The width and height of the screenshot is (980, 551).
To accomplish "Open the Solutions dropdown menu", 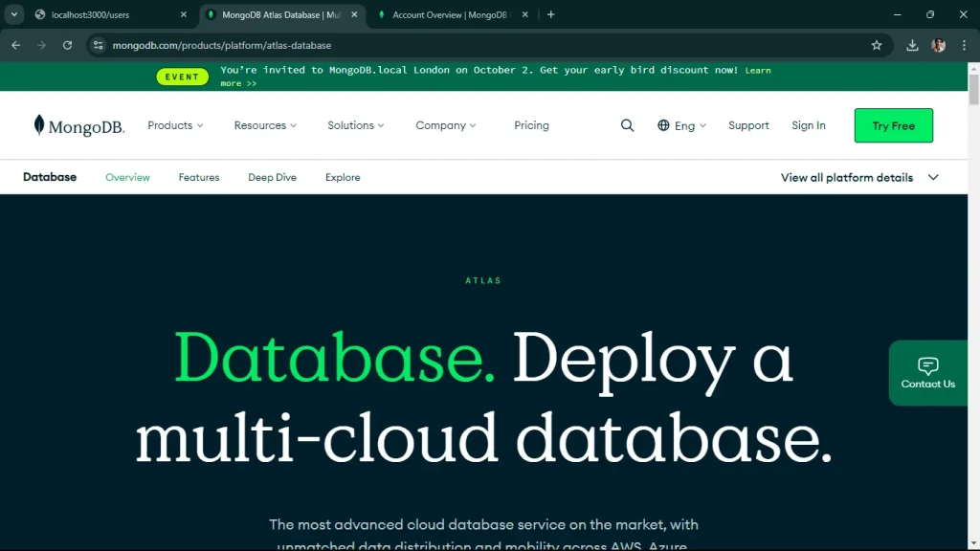I will (x=355, y=125).
